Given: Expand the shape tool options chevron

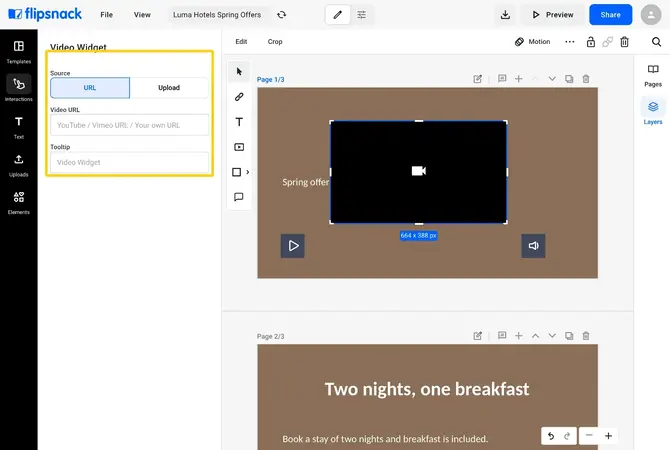Looking at the screenshot, I should click(247, 172).
